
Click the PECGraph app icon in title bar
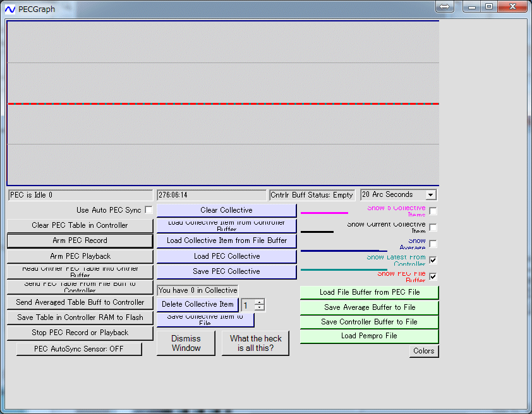point(10,9)
